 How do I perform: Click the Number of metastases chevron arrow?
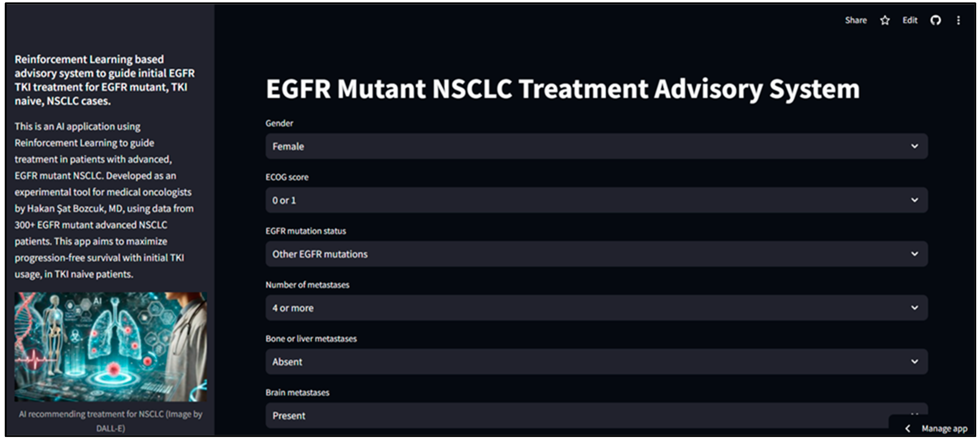[x=915, y=308]
